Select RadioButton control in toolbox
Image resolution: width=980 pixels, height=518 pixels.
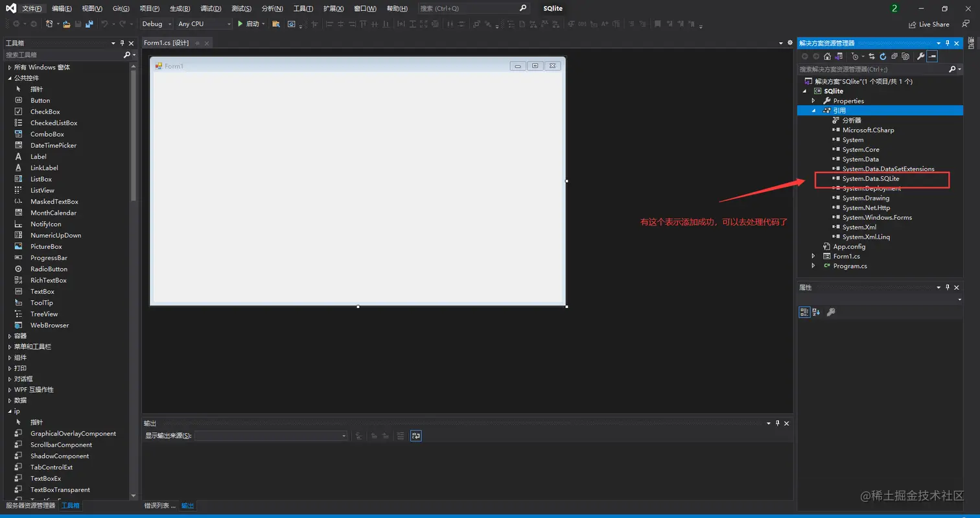pyautogui.click(x=49, y=269)
